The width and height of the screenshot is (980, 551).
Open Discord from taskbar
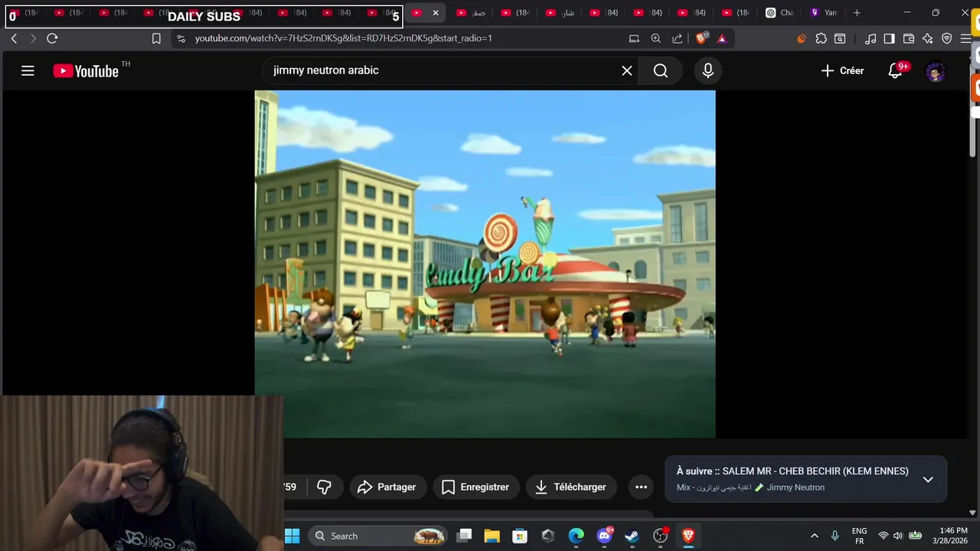pos(604,536)
